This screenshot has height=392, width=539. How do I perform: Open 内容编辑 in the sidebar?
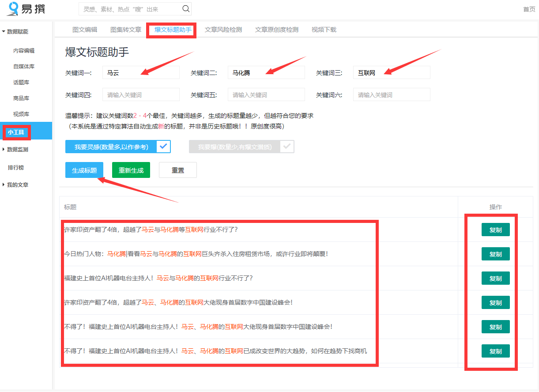pos(24,51)
